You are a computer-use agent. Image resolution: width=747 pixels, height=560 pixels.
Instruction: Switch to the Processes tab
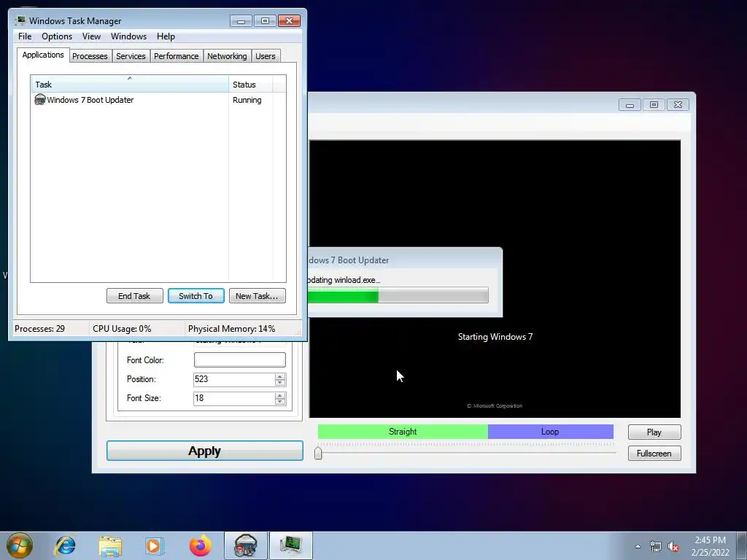coord(90,56)
